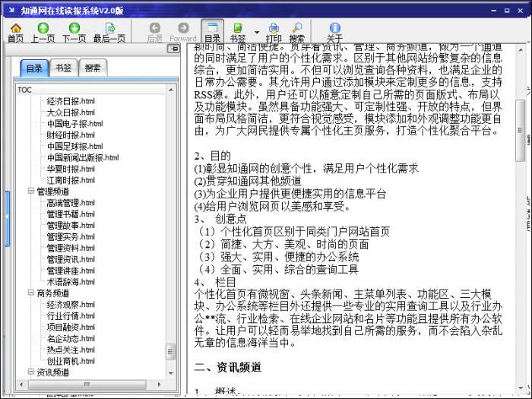Maximize the reader window
Screen dimensions: 532x399
(x=507, y=11)
